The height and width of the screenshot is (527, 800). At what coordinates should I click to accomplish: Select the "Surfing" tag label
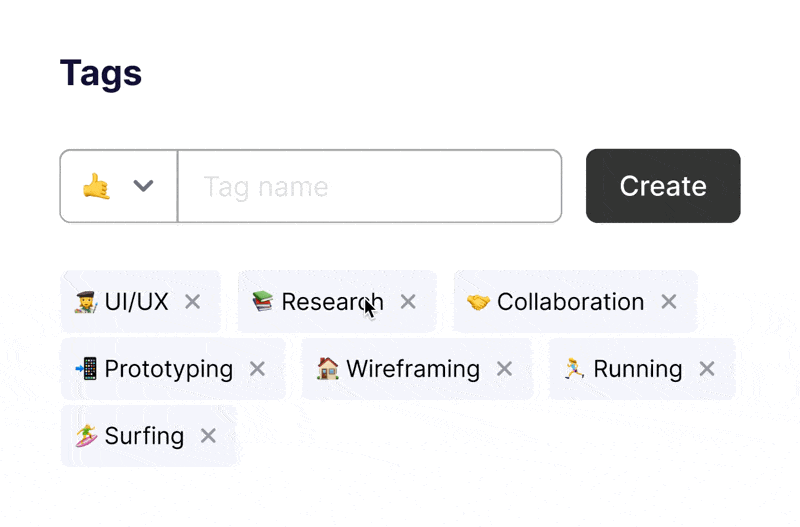pyautogui.click(x=144, y=437)
